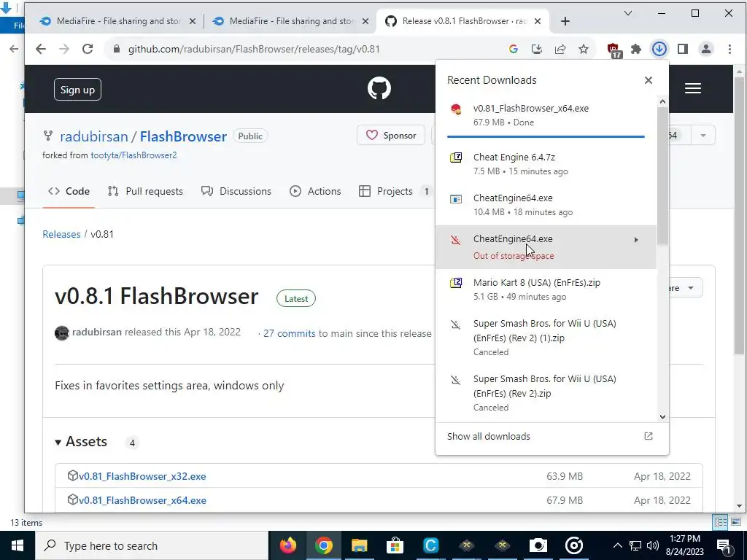Viewport: 747px width, 560px height.
Task: Open File Explorer from the taskbar
Action: click(359, 545)
